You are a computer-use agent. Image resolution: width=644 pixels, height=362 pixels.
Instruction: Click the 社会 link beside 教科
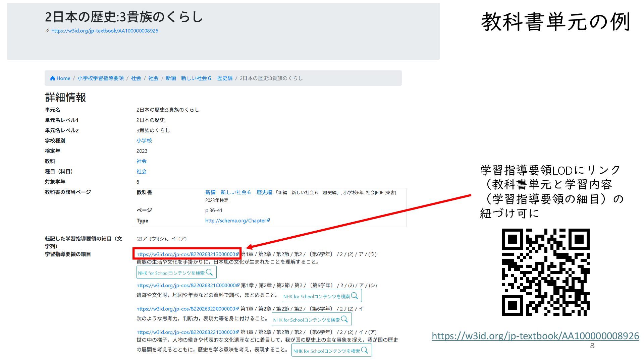(x=141, y=161)
